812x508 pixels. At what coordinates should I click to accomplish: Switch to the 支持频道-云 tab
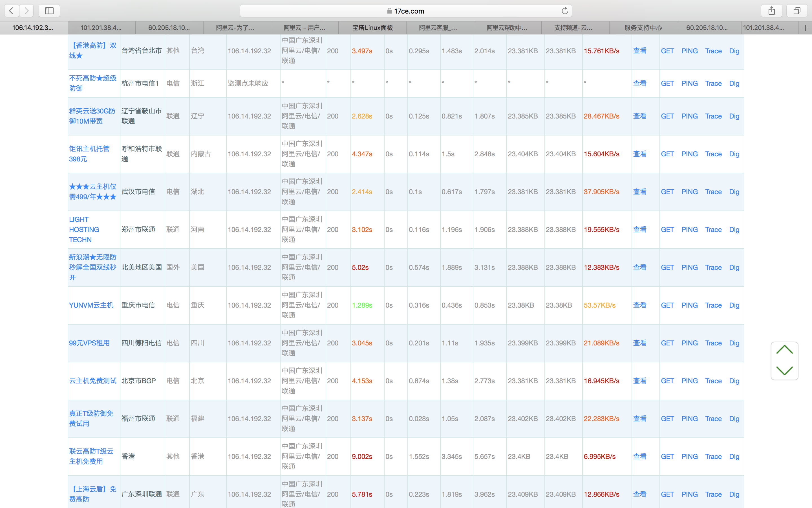click(575, 28)
